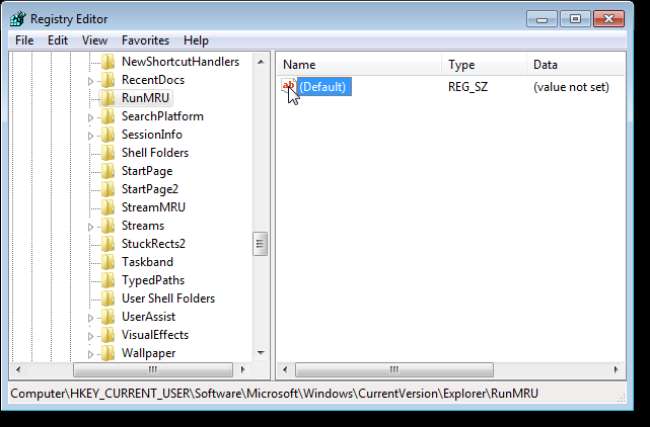The image size is (650, 427).
Task: Open the Edit menu
Action: click(x=58, y=41)
